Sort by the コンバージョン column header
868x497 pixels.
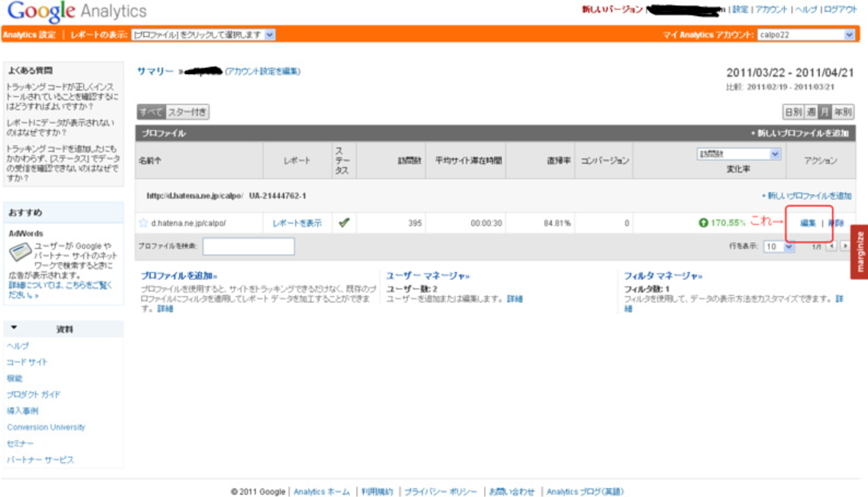[x=604, y=161]
